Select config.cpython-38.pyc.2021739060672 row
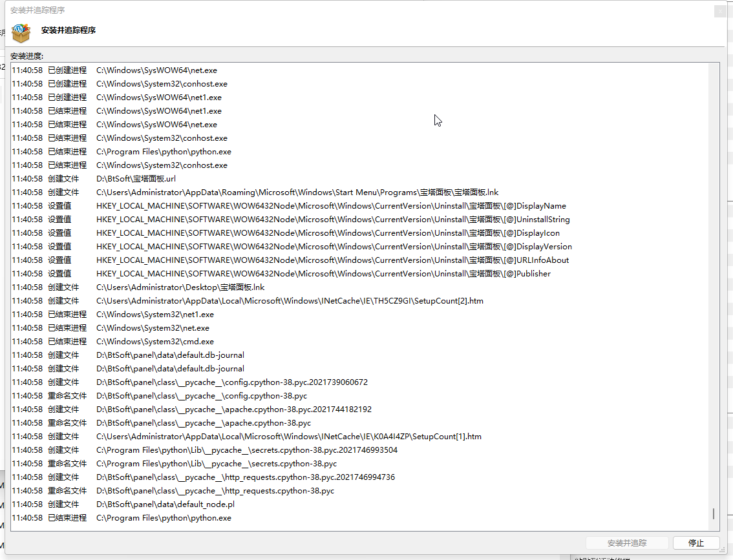The width and height of the screenshot is (733, 560). pyautogui.click(x=359, y=382)
